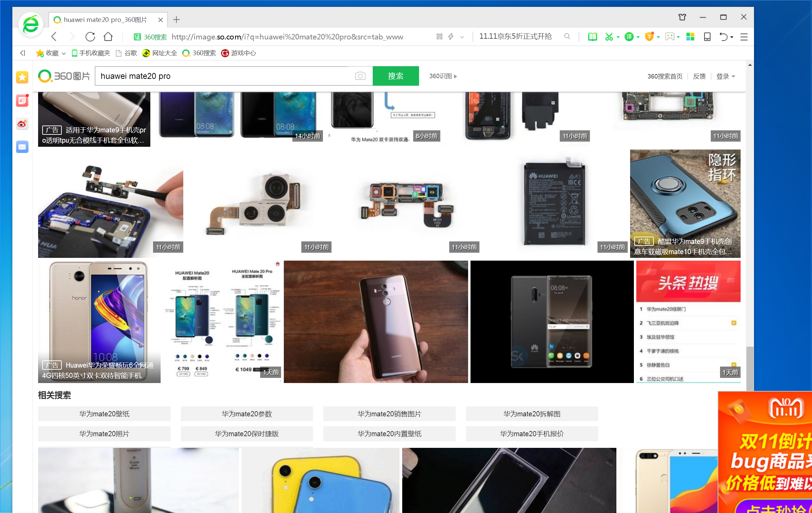Image resolution: width=812 pixels, height=513 pixels.
Task: Click the scrollbar up arrow
Action: coord(750,65)
